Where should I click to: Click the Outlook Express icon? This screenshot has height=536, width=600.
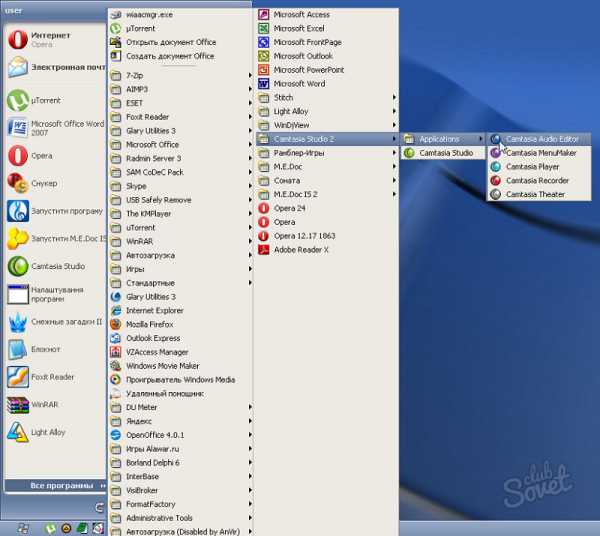point(116,338)
